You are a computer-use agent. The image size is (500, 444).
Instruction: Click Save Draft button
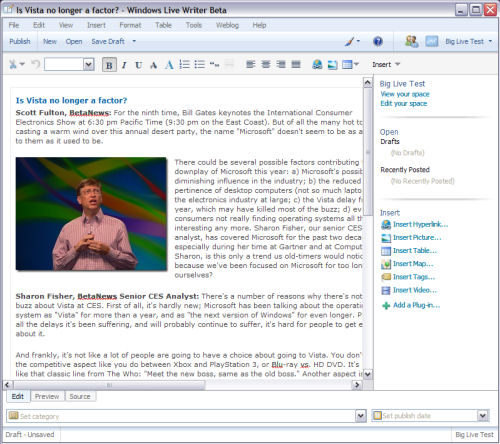(x=108, y=41)
